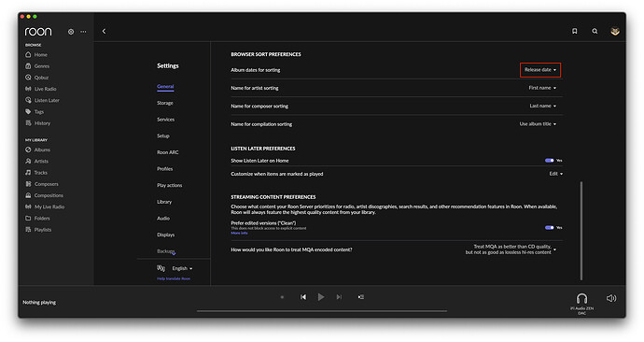The height and width of the screenshot is (342, 644).
Task: Browse Tracks in My Library
Action: 36,173
